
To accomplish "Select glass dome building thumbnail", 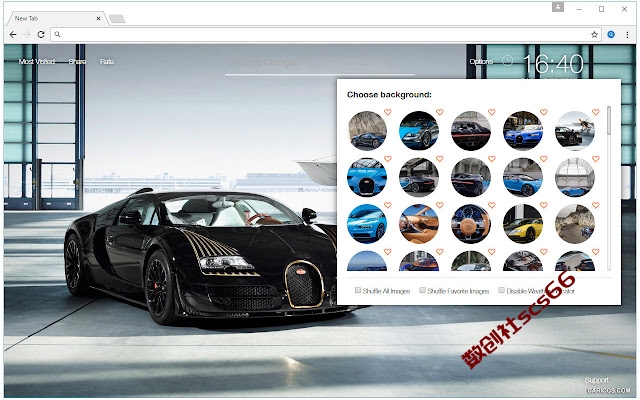I will 575,178.
